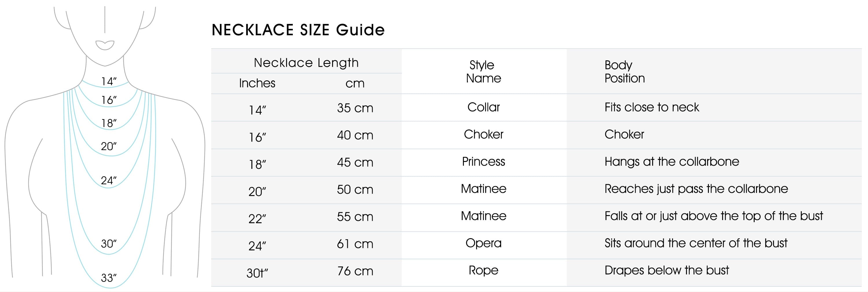Click the "76 cm" length cell
The width and height of the screenshot is (868, 292).
point(355,271)
